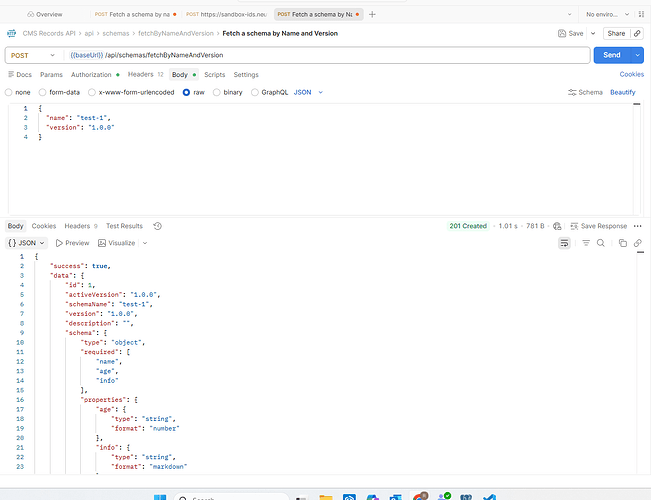Click the response body scrollbar marker

(641, 252)
